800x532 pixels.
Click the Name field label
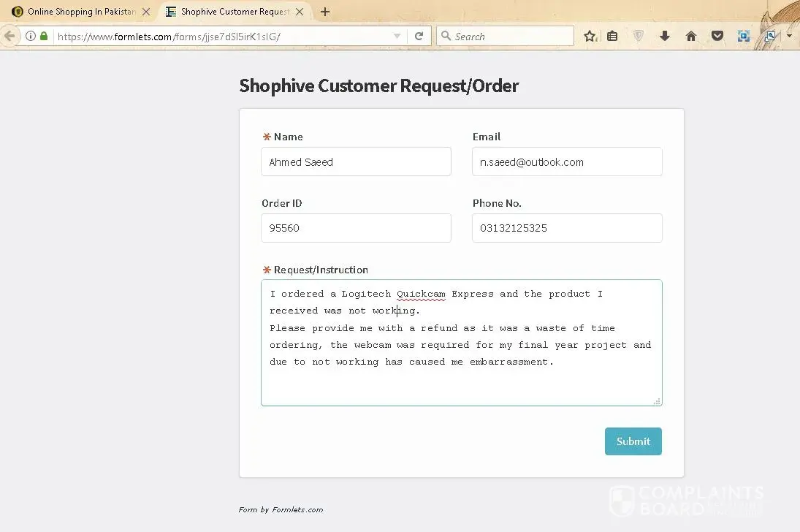point(289,137)
